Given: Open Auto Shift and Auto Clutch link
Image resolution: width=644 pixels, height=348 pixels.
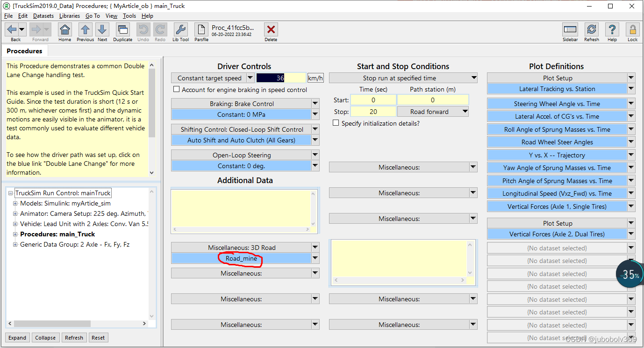Looking at the screenshot, I should pyautogui.click(x=241, y=140).
